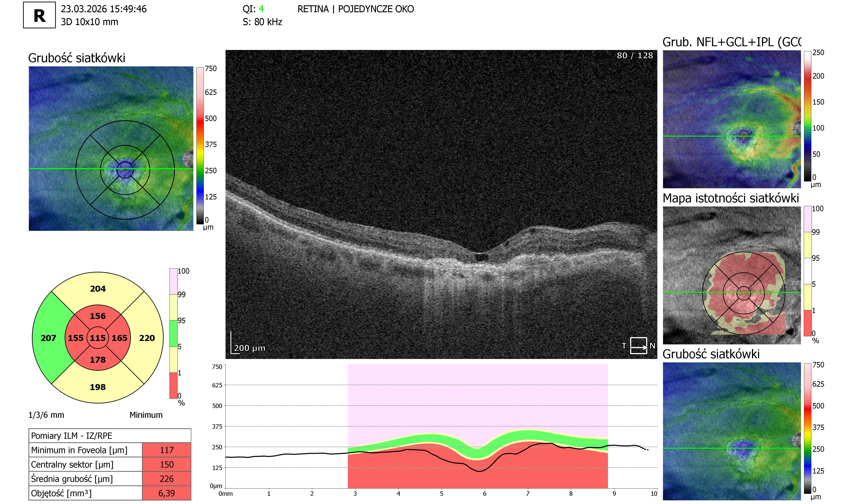The width and height of the screenshot is (858, 504).
Task: Select central 115 sector in thickness chart
Action: pos(98,338)
